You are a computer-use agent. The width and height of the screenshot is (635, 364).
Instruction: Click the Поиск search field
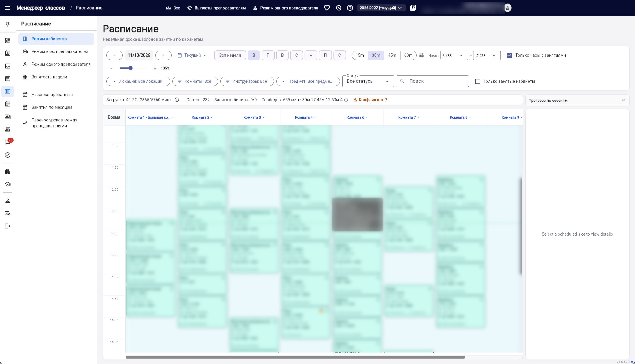[433, 81]
